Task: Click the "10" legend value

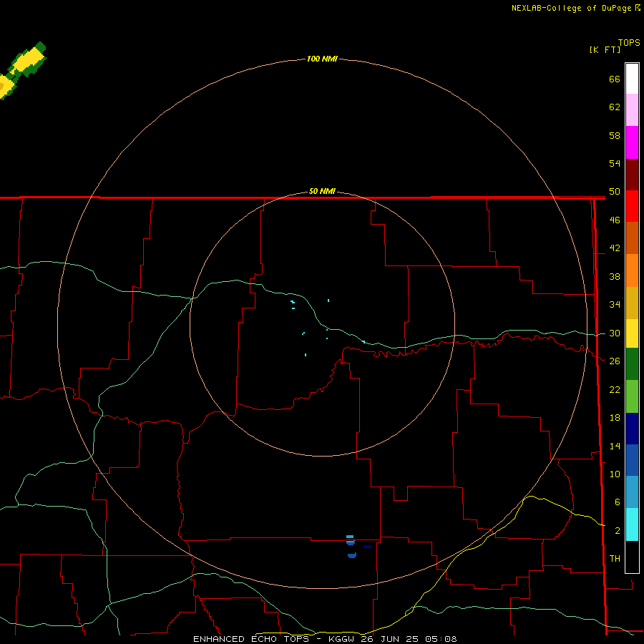Action: coord(615,474)
